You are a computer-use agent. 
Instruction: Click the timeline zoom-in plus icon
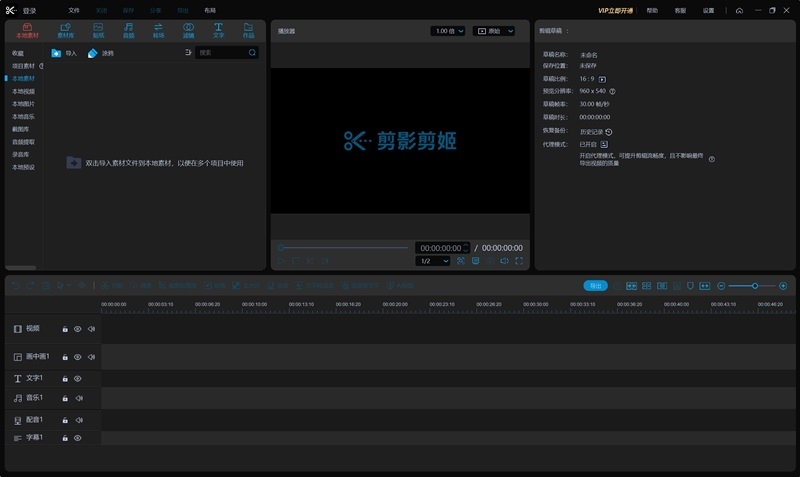783,286
